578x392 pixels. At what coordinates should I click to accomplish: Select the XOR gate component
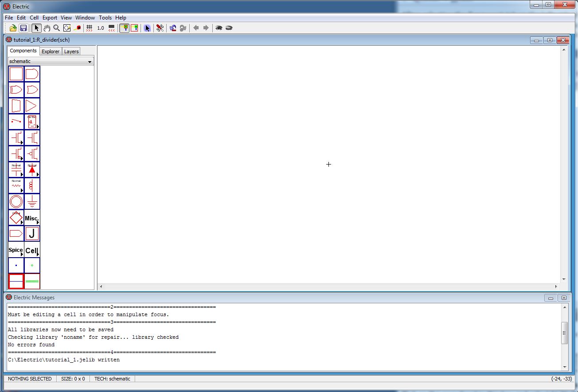point(16,90)
